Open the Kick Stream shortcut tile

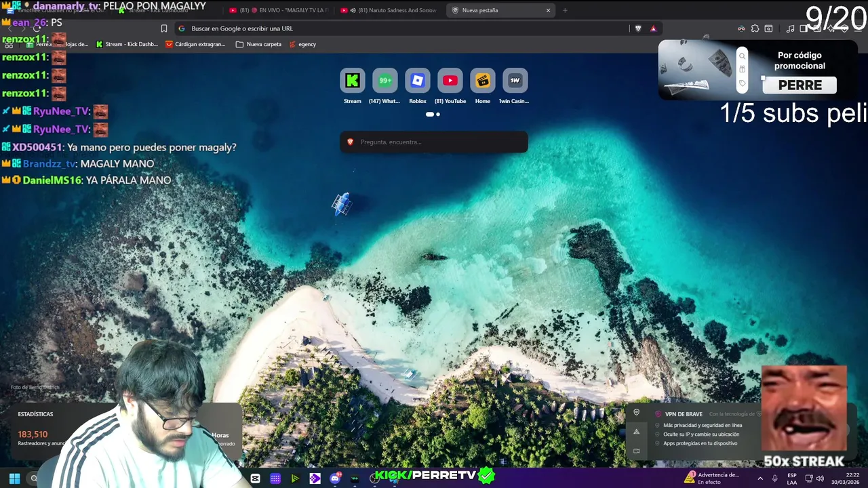coord(352,81)
